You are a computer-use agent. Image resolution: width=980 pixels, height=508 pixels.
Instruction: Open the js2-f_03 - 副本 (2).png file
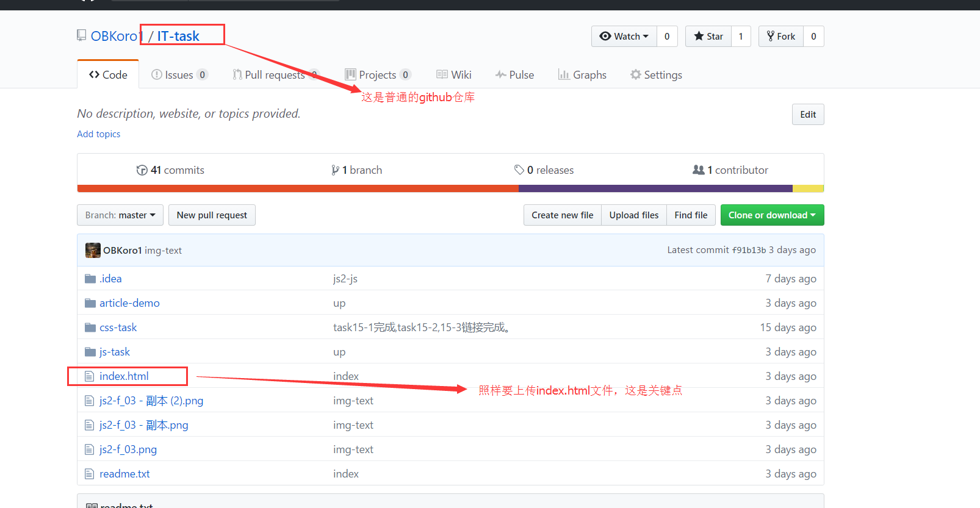[151, 400]
